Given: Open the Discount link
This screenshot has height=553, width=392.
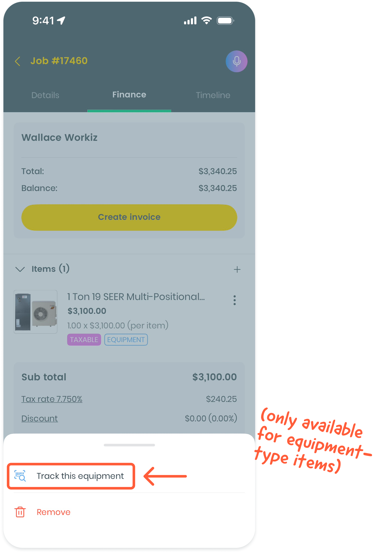Looking at the screenshot, I should (39, 418).
